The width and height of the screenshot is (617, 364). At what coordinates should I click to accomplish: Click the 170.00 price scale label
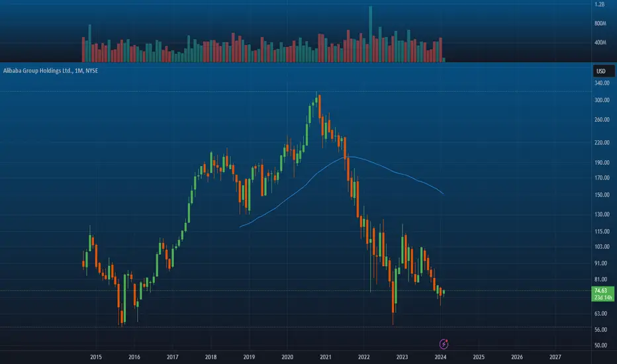click(x=602, y=178)
